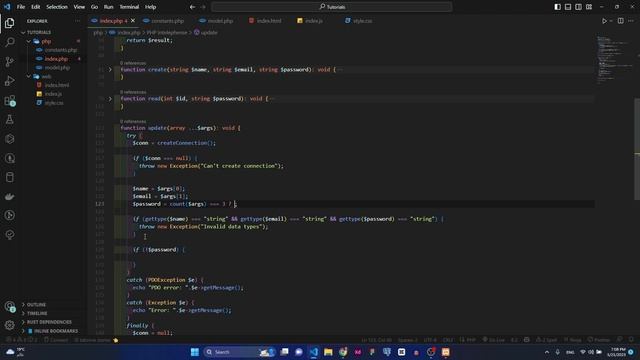Open the Extensions view
This screenshot has width=640, height=360.
pyautogui.click(x=9, y=100)
